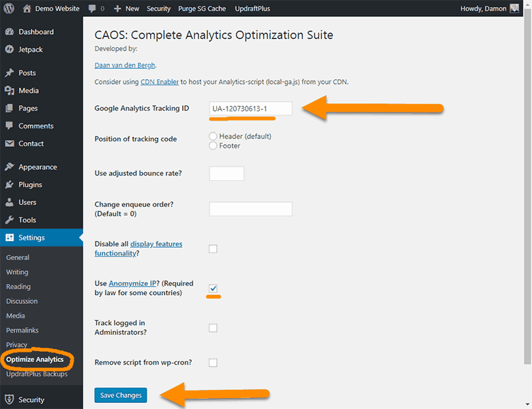Open the Demo Website home icon

[x=27, y=8]
